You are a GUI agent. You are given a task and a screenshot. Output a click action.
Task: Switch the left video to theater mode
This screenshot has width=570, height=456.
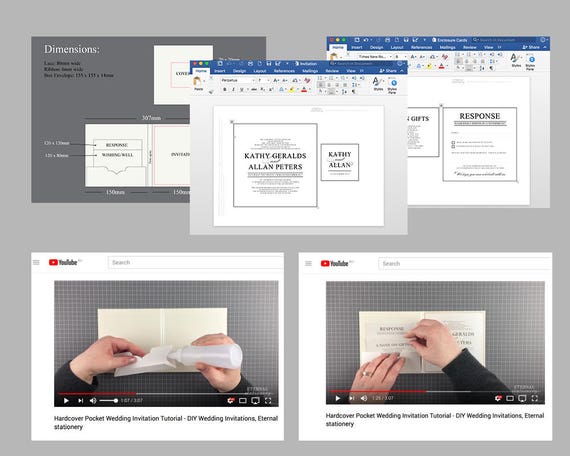(243, 400)
